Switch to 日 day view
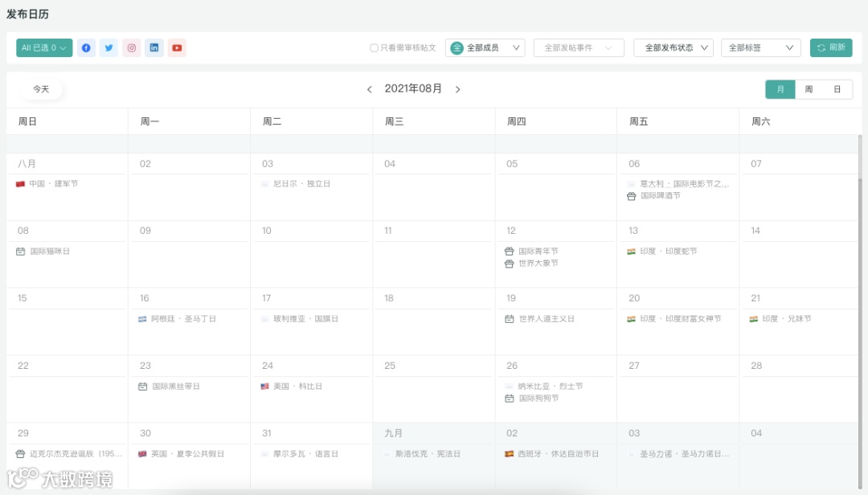This screenshot has width=868, height=495. 837,90
